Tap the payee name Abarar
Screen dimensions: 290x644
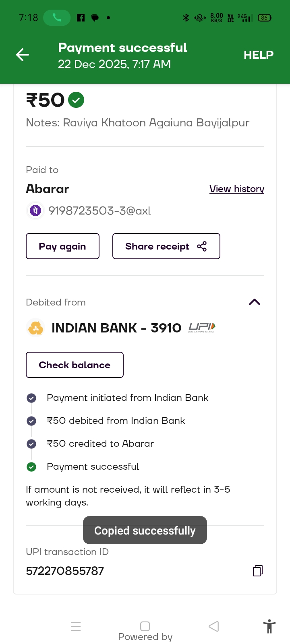tap(48, 189)
